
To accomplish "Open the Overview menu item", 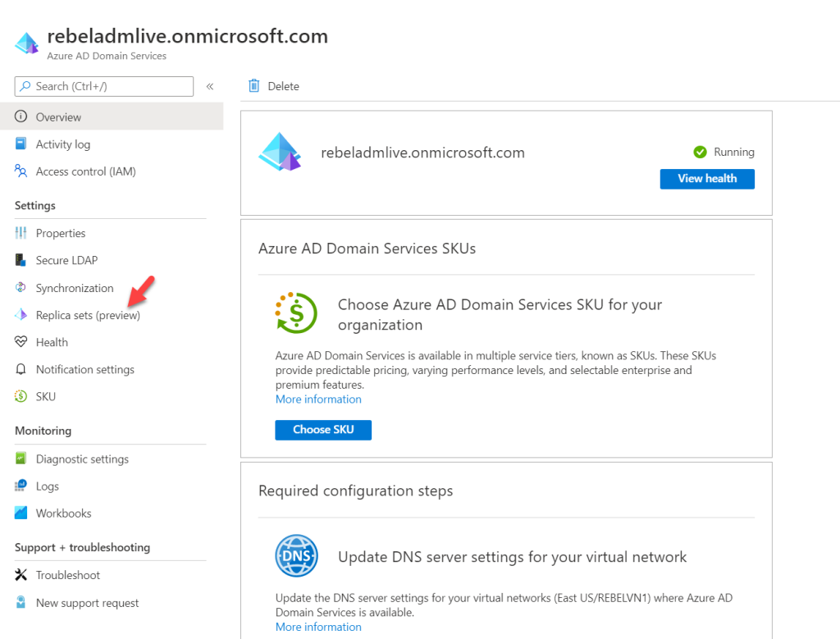I will [112, 116].
